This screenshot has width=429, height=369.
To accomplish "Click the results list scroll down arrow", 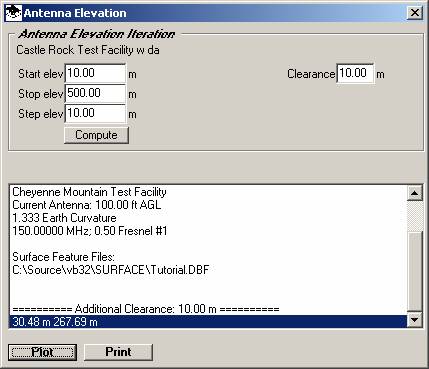I will (x=415, y=320).
